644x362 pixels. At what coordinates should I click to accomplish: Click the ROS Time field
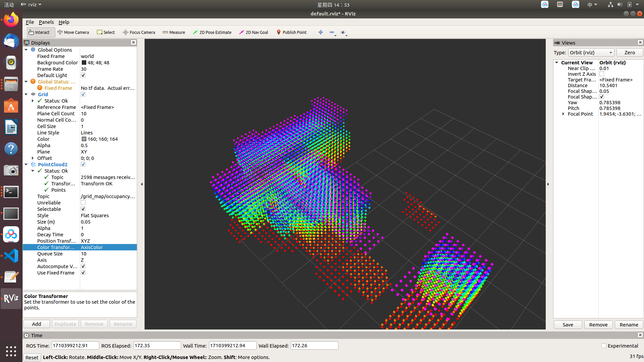(75, 346)
